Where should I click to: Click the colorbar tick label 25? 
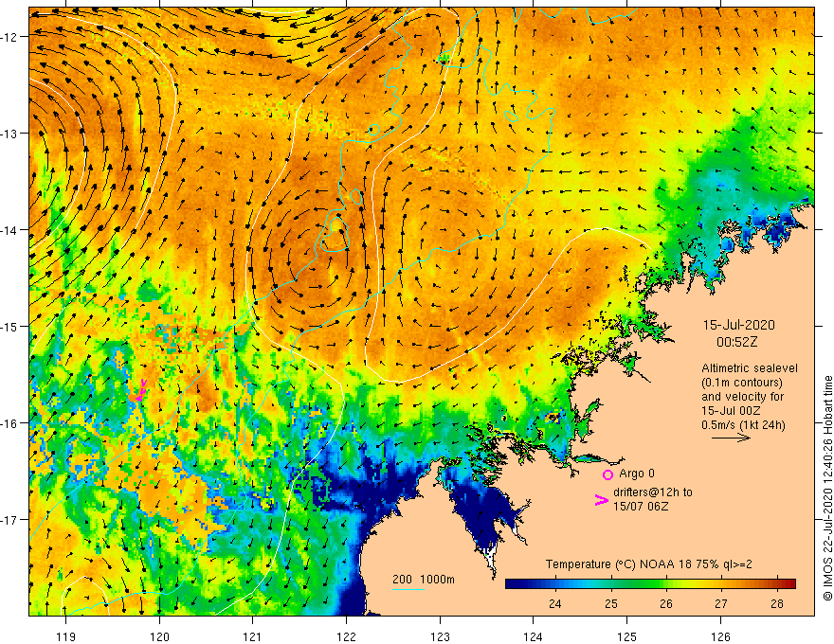pyautogui.click(x=610, y=603)
